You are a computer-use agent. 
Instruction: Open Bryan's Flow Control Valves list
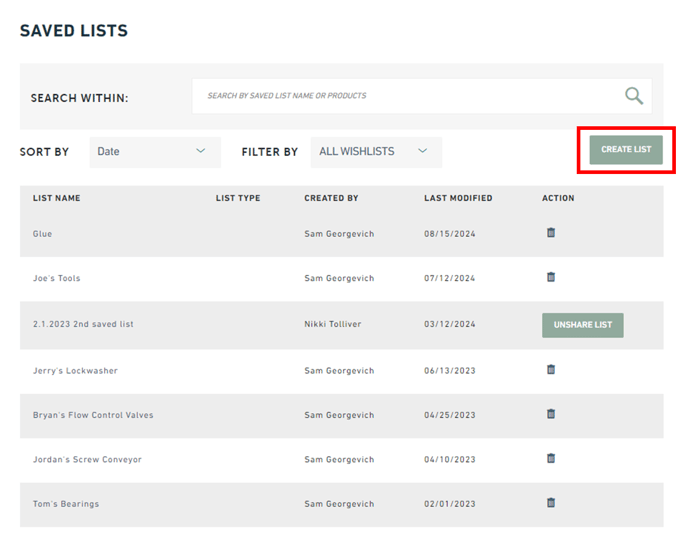(93, 415)
